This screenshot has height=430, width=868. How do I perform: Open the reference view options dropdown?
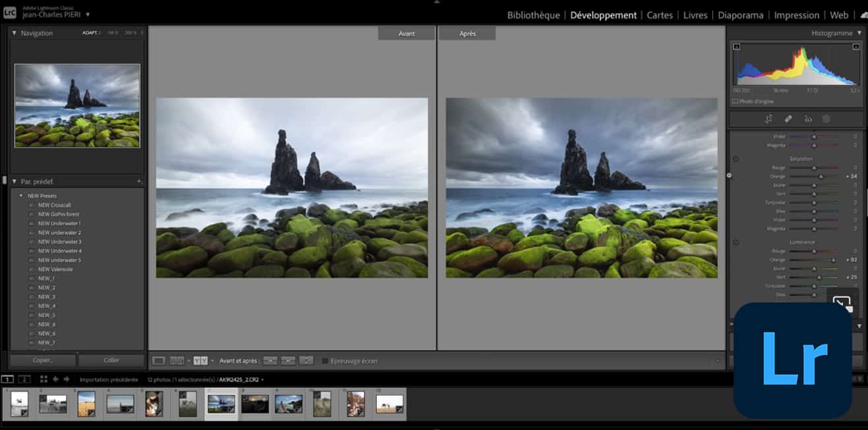pyautogui.click(x=188, y=361)
